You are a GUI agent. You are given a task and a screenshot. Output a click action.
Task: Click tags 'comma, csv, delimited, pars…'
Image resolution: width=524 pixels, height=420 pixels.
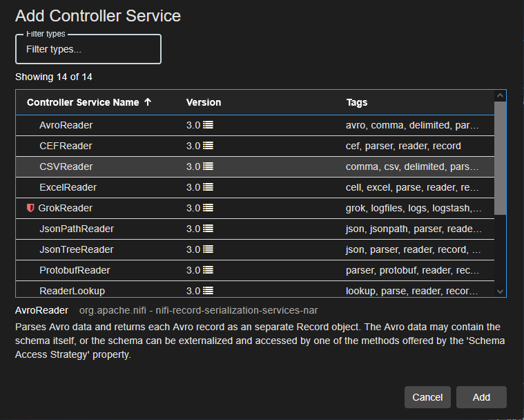tap(412, 166)
